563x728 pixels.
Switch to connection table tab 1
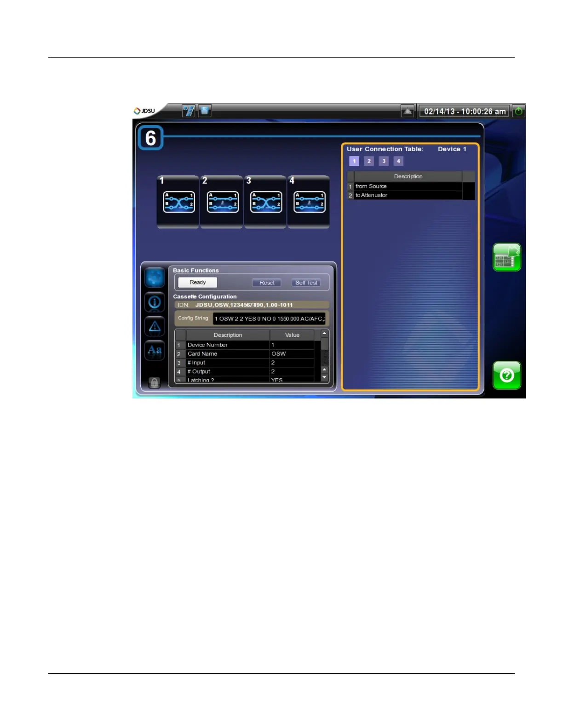[354, 161]
